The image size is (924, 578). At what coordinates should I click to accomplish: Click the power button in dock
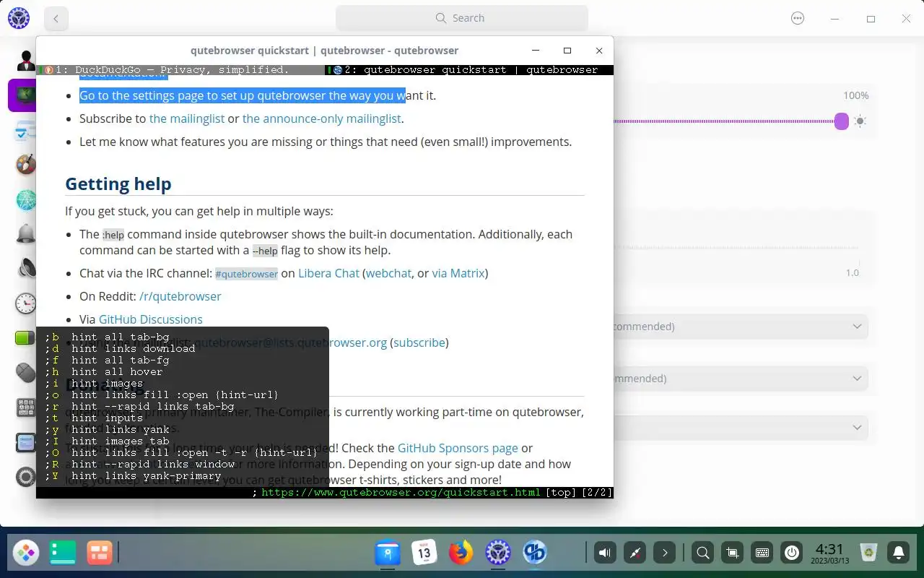click(792, 553)
